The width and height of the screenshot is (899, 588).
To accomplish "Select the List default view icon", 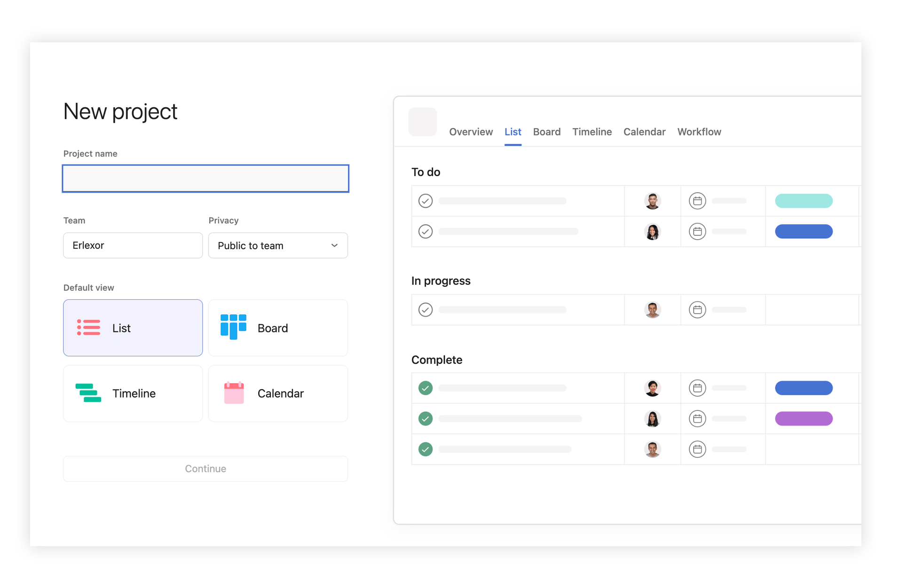I will [x=88, y=328].
